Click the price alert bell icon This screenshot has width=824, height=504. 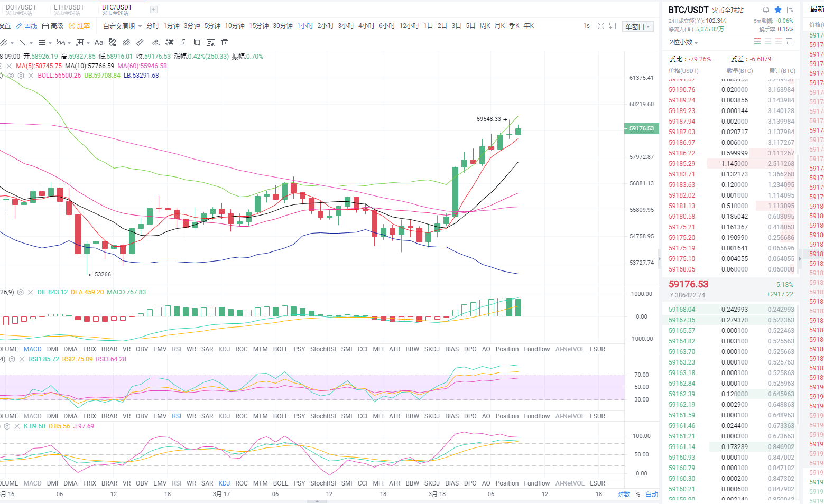point(766,10)
